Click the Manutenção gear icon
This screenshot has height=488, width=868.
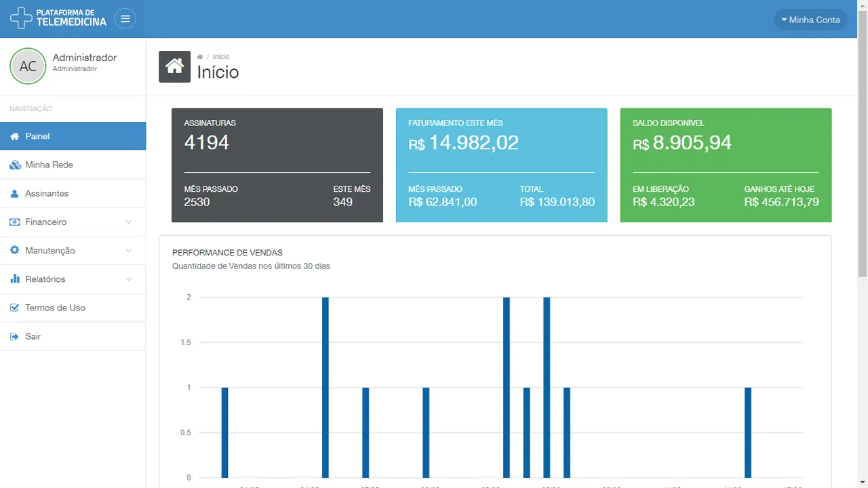15,250
